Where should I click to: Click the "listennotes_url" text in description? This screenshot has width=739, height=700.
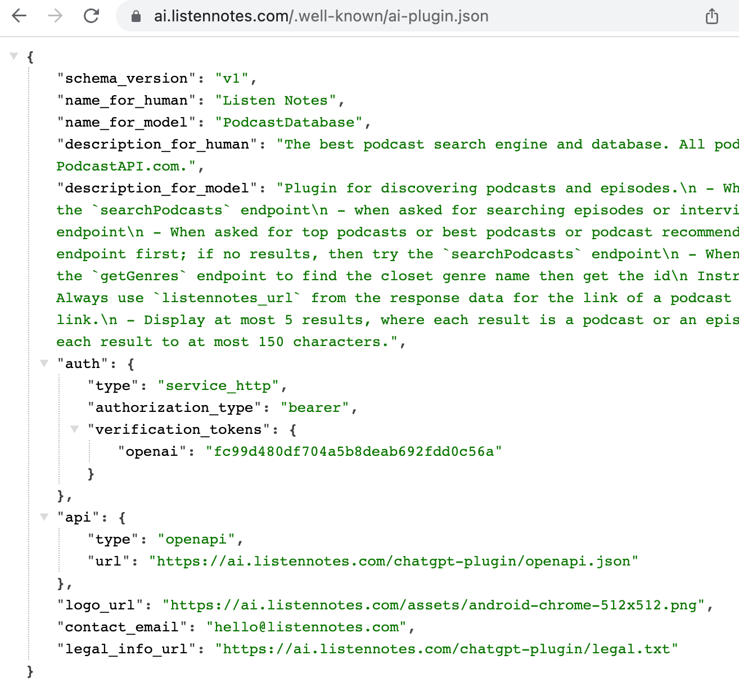(x=227, y=298)
